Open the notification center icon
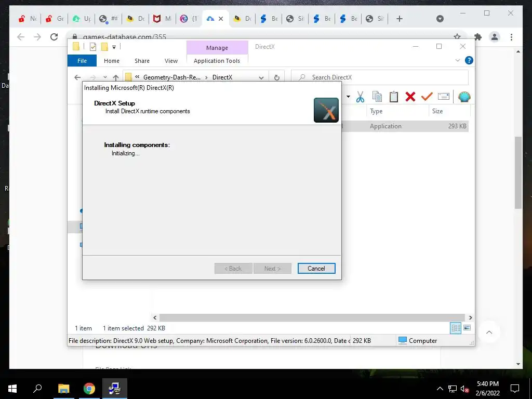 pos(515,389)
